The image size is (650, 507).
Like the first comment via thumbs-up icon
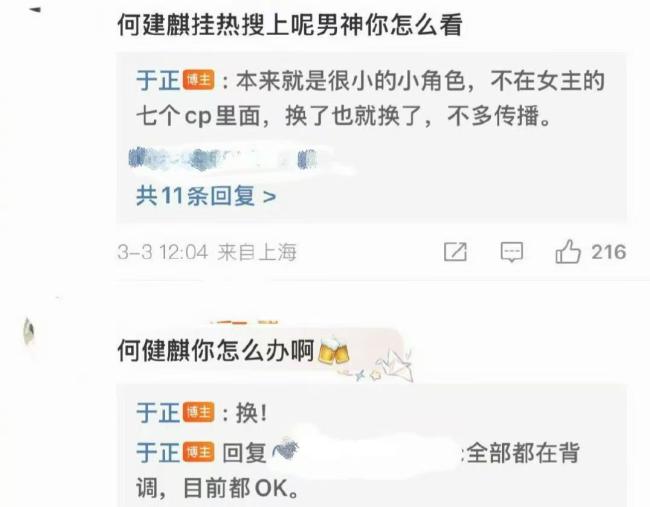pyautogui.click(x=568, y=252)
